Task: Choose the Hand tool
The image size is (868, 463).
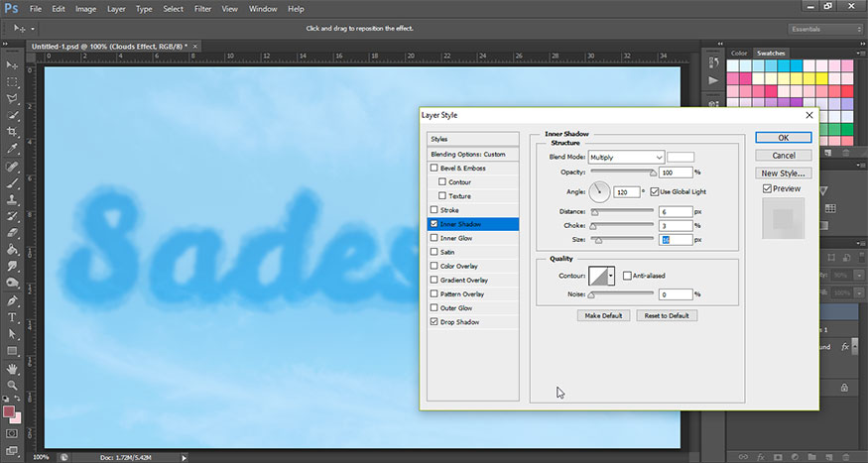Action: pyautogui.click(x=13, y=368)
